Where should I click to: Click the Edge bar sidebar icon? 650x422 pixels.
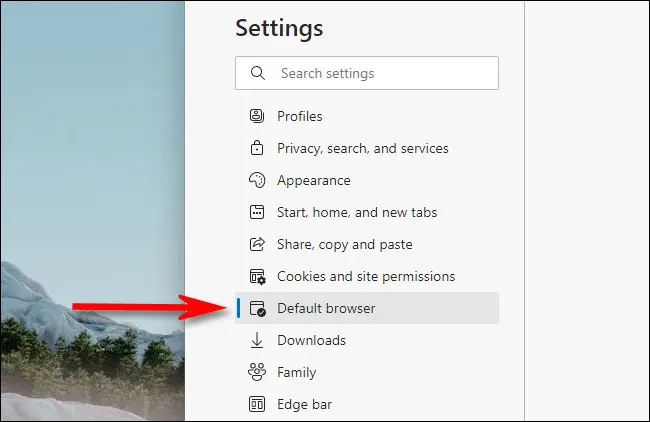(x=257, y=404)
